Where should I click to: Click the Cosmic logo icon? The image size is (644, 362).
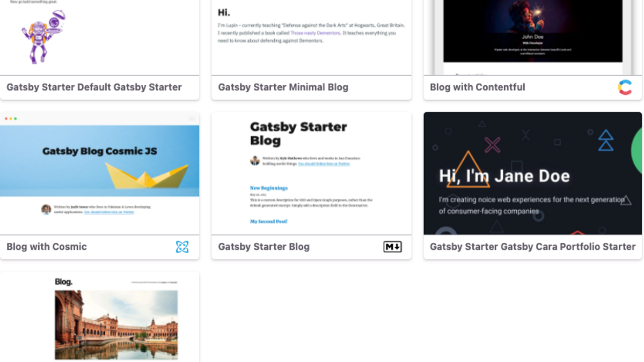coord(182,247)
